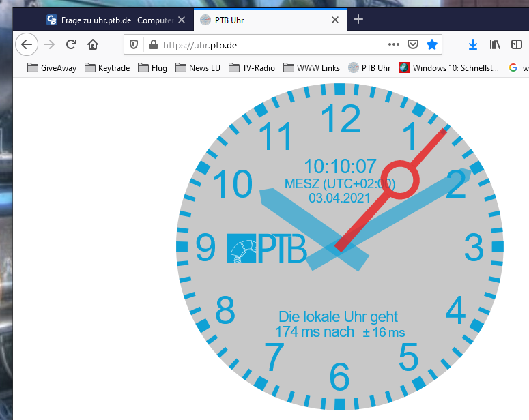Image resolution: width=529 pixels, height=420 pixels.
Task: Open the Firefox home page icon
Action: click(x=93, y=44)
